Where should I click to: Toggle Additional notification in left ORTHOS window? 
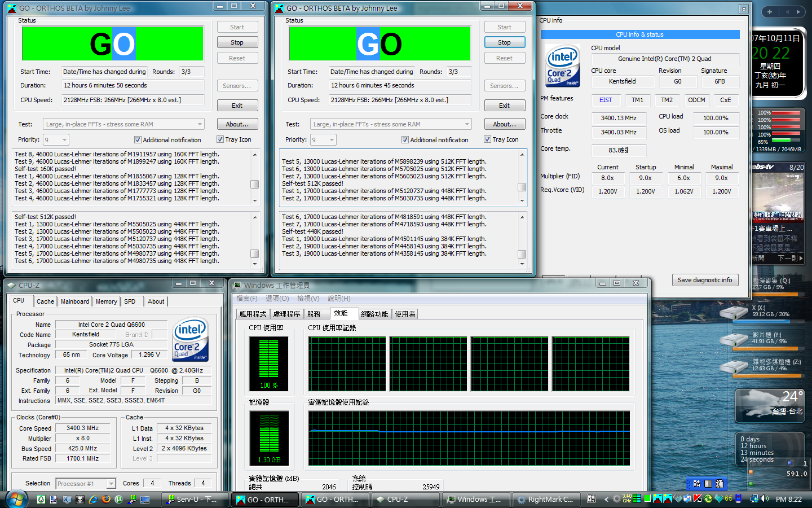(x=138, y=139)
